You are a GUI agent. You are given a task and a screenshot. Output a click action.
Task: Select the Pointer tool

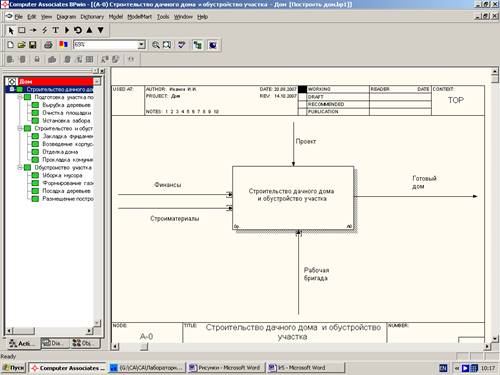pos(11,30)
